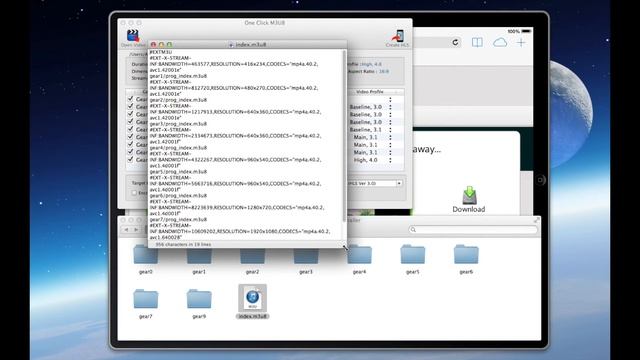Viewport: 640px width, 360px height.
Task: Open the gear3 folder in Finder
Action: coord(306,255)
